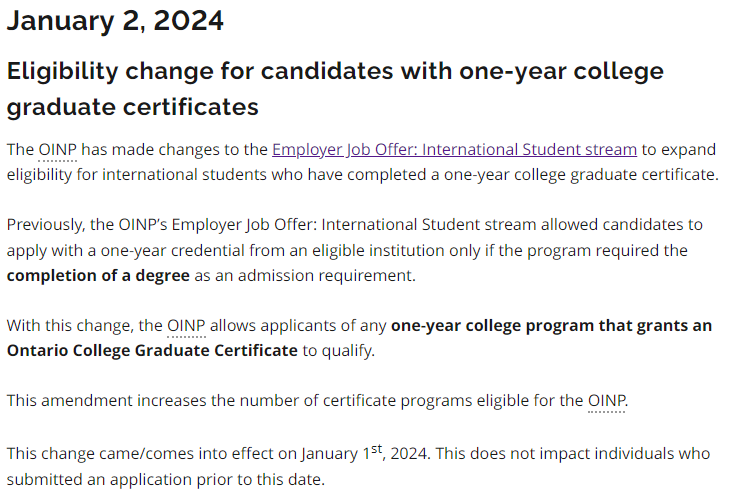
Task: Click the "apply with a one-year credential" line
Action: point(347,250)
